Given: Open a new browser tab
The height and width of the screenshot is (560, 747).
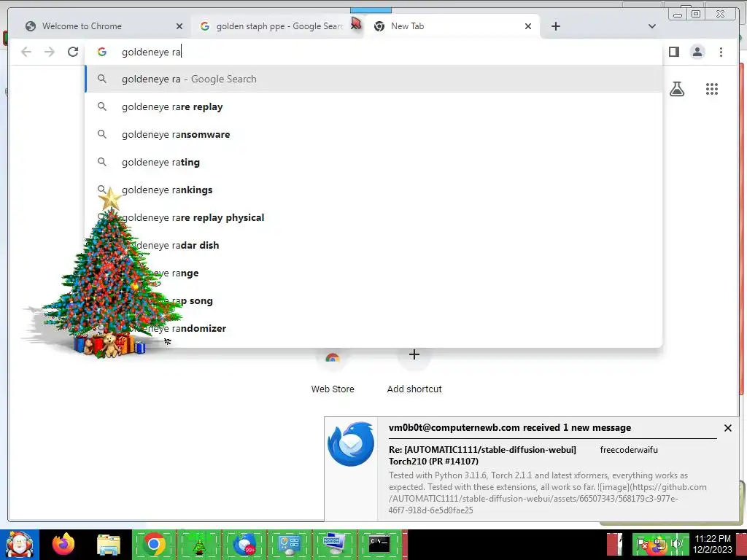Looking at the screenshot, I should click(x=555, y=26).
